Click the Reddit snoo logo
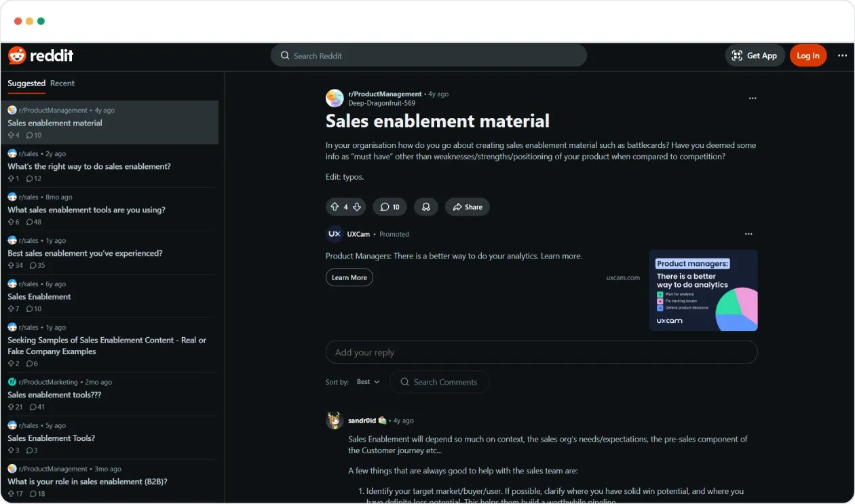This screenshot has width=855, height=504. click(16, 55)
